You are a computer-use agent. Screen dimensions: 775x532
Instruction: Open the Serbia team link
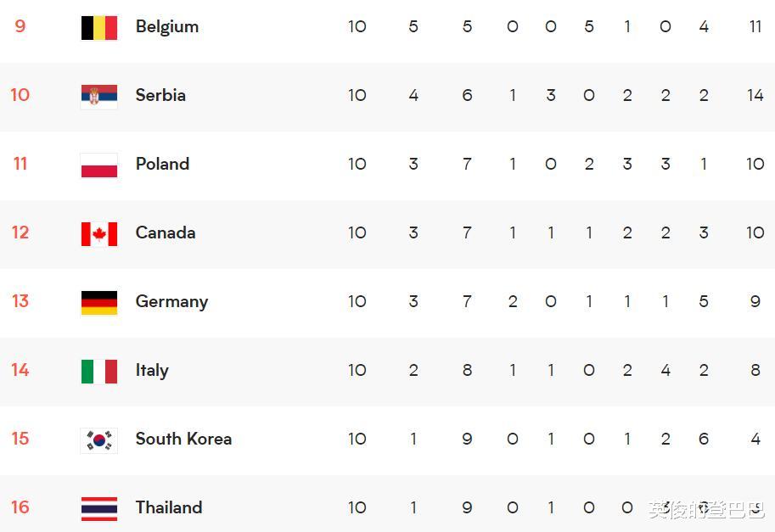[x=160, y=95]
